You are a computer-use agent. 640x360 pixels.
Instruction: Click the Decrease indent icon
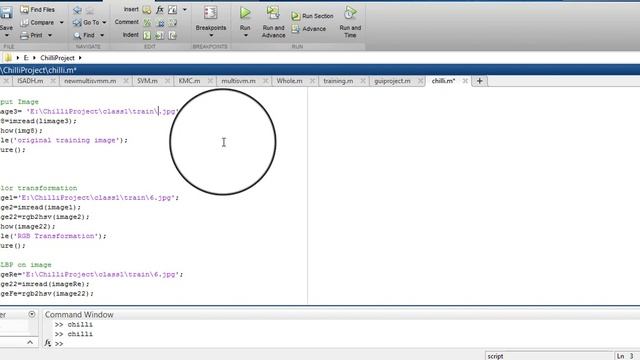pos(173,36)
